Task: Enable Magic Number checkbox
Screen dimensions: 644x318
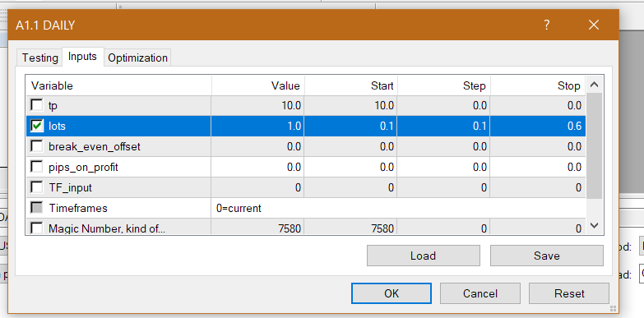Action: (x=37, y=228)
